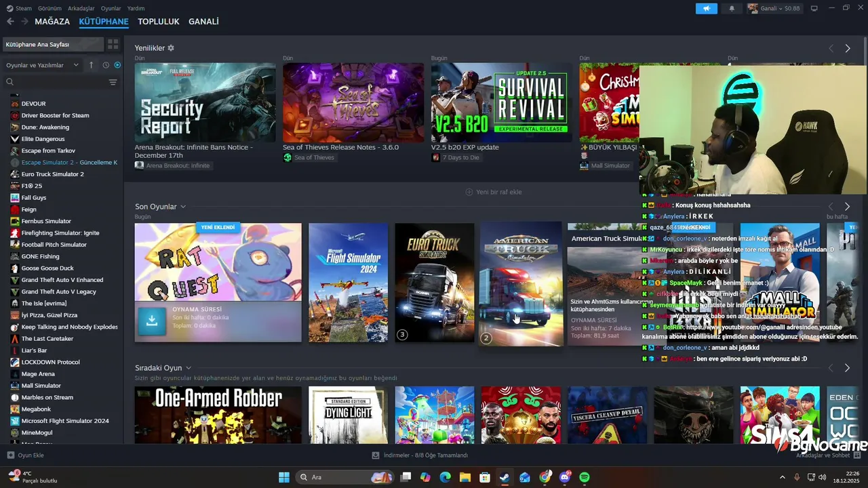
Task: Open Euro Truck Simulator 2 cover
Action: [435, 283]
